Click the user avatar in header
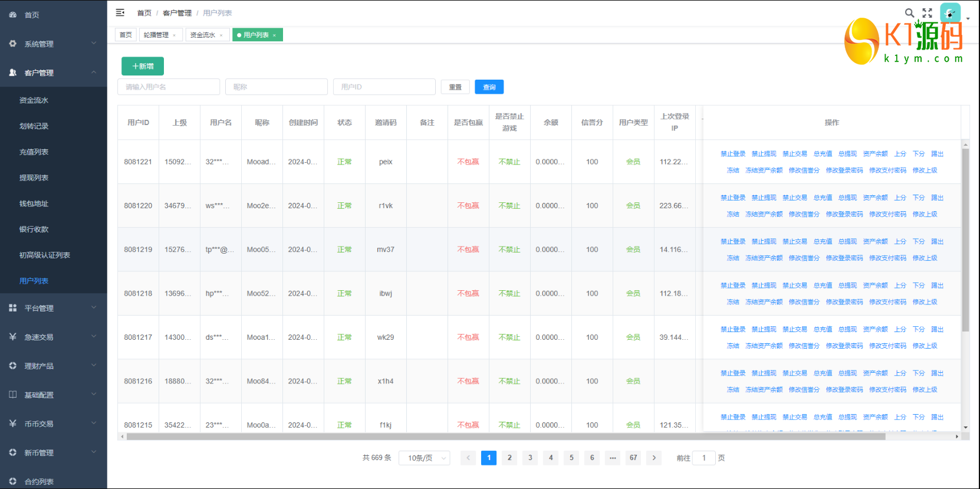 pyautogui.click(x=949, y=13)
